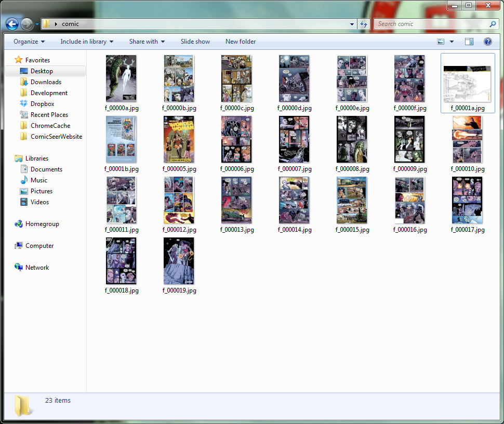Open Dropbox in Favorites
Image resolution: width=504 pixels, height=424 pixels.
click(37, 104)
